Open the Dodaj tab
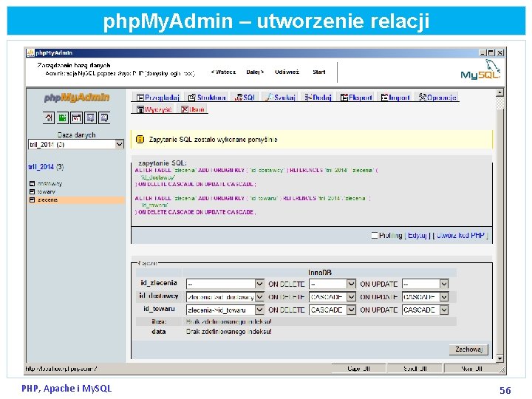The height and width of the screenshot is (399, 532). tap(318, 98)
